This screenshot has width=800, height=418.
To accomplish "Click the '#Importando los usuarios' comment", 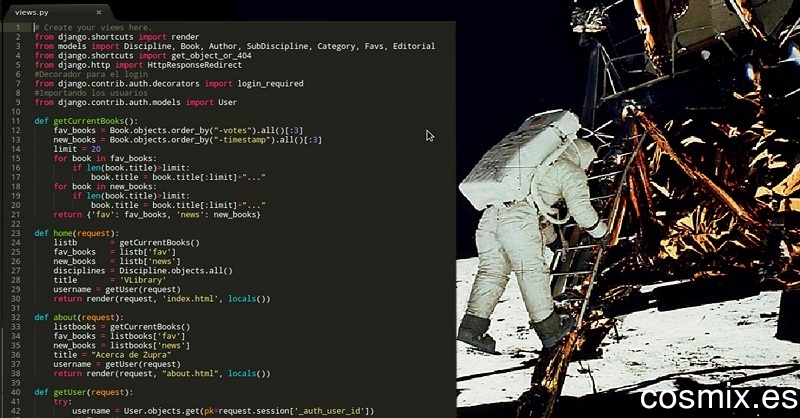I will point(91,93).
